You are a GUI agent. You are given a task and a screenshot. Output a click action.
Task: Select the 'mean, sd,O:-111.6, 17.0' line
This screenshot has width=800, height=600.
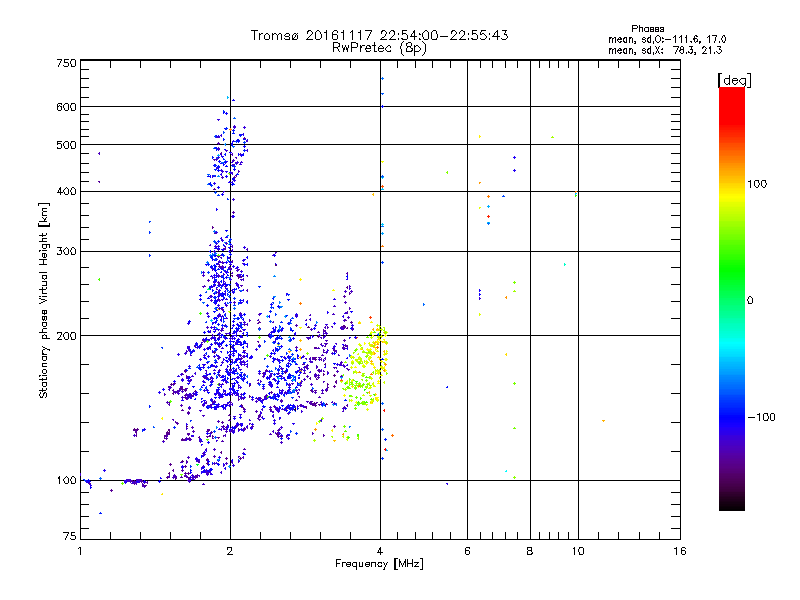click(x=667, y=39)
